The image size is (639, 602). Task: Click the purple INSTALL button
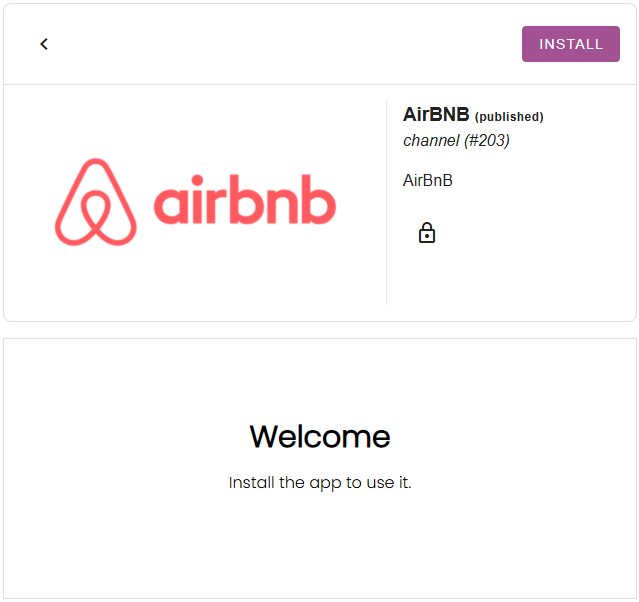coord(571,44)
